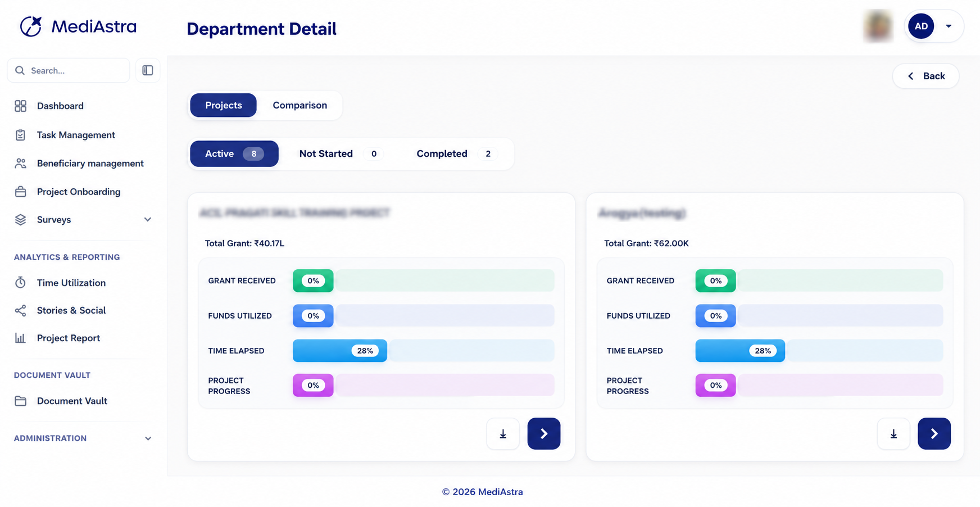Open the Project Report bar chart icon
Viewport: 980px width, 507px height.
click(21, 338)
